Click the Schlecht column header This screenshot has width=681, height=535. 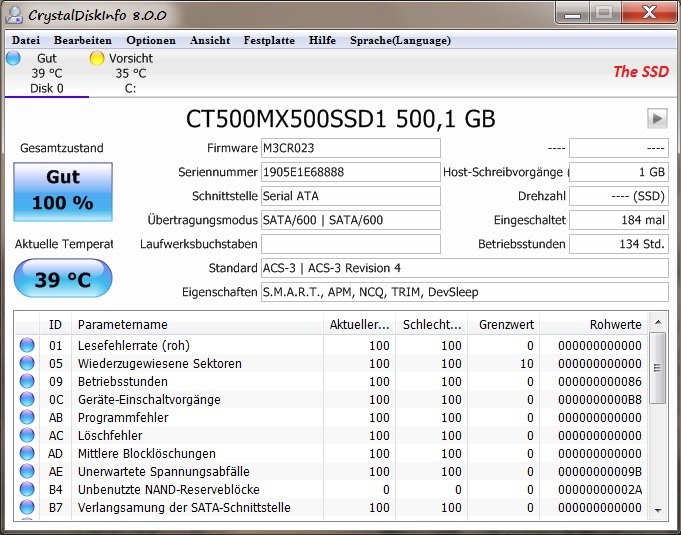[x=431, y=324]
